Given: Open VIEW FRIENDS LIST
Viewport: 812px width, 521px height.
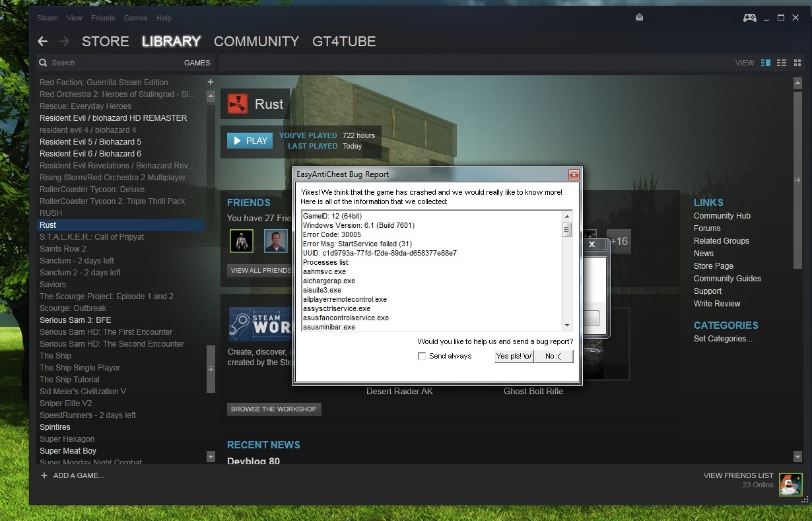Looking at the screenshot, I should pos(739,475).
